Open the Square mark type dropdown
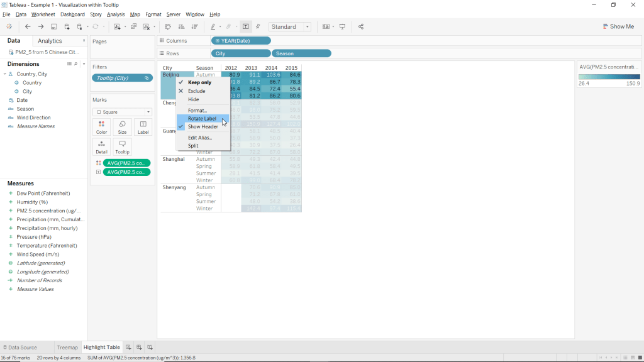 pos(122,112)
